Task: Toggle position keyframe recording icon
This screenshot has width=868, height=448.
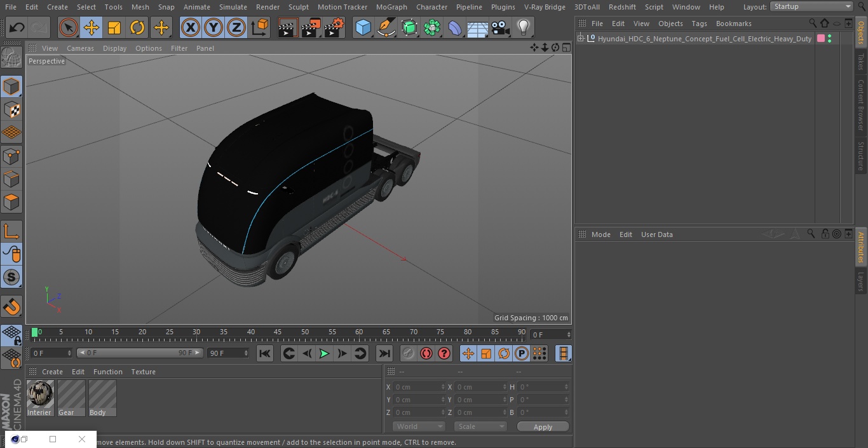Action: (468, 353)
